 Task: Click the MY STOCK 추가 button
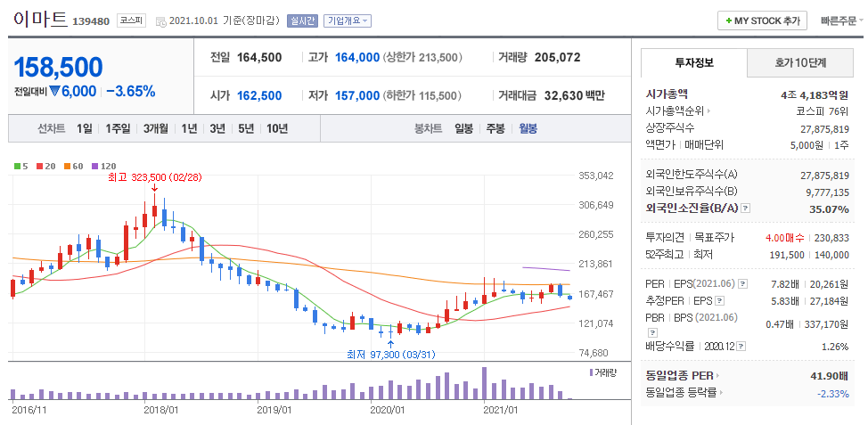click(762, 20)
